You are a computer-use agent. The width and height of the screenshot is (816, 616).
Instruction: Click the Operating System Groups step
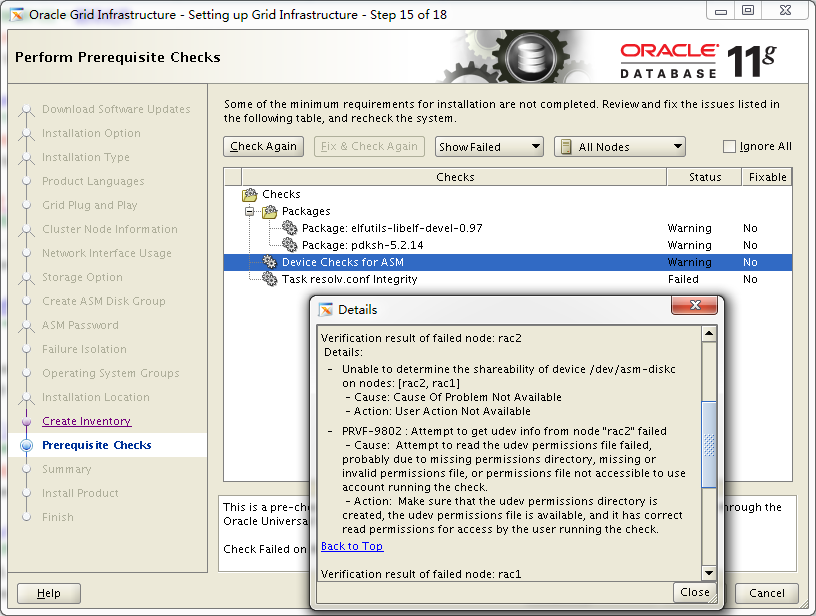tap(111, 373)
